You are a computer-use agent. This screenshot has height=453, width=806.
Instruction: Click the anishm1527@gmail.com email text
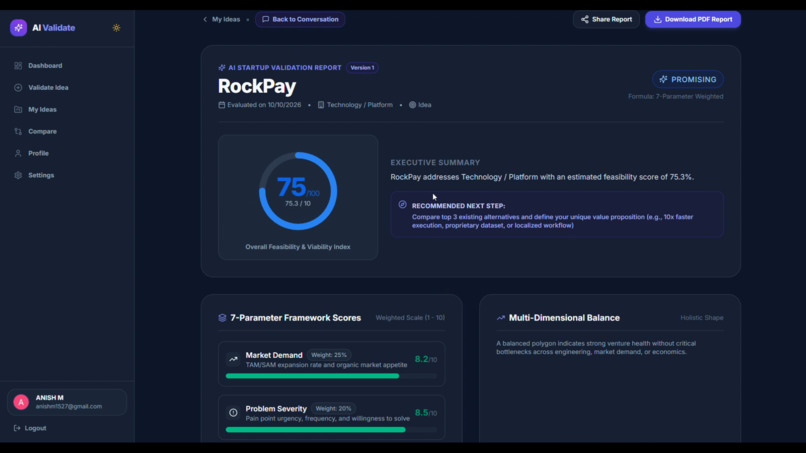(x=69, y=406)
